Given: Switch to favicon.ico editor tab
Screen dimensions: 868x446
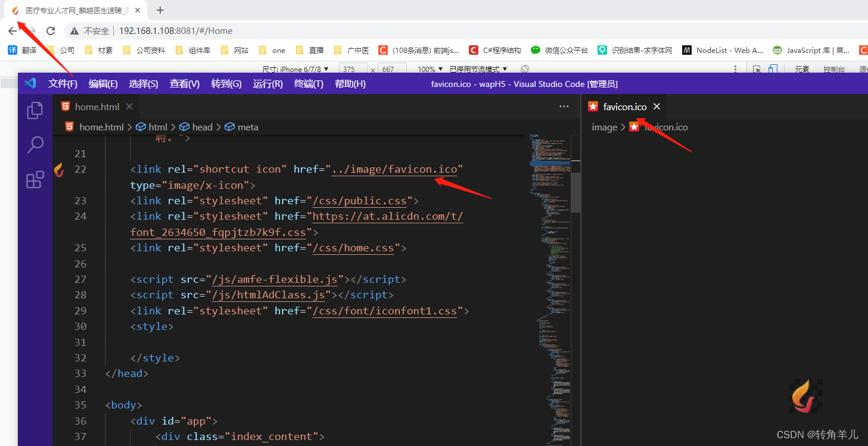Looking at the screenshot, I should tap(624, 107).
